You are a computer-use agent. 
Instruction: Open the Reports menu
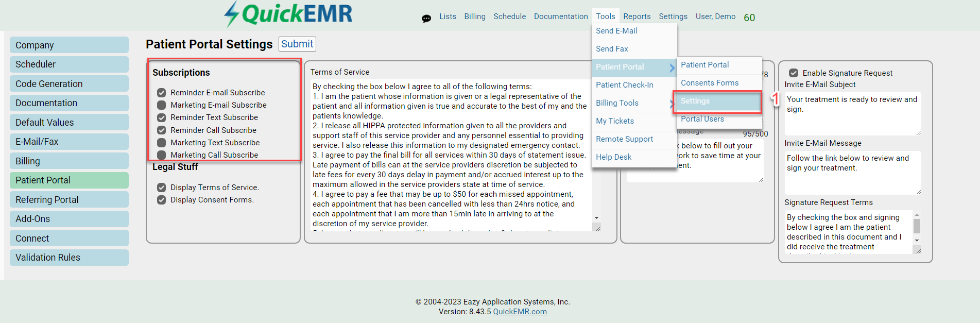click(637, 16)
